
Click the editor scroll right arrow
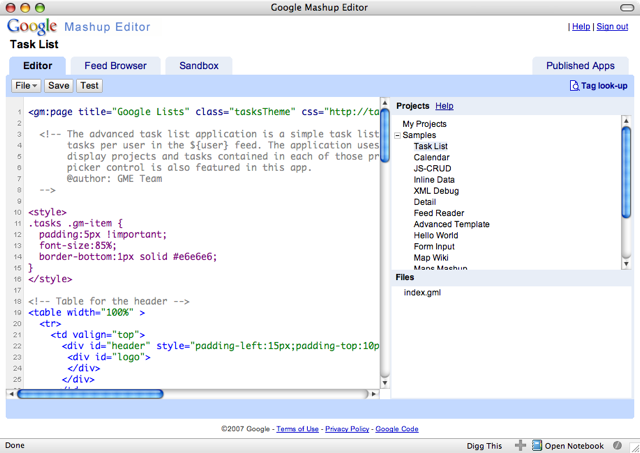(x=373, y=394)
